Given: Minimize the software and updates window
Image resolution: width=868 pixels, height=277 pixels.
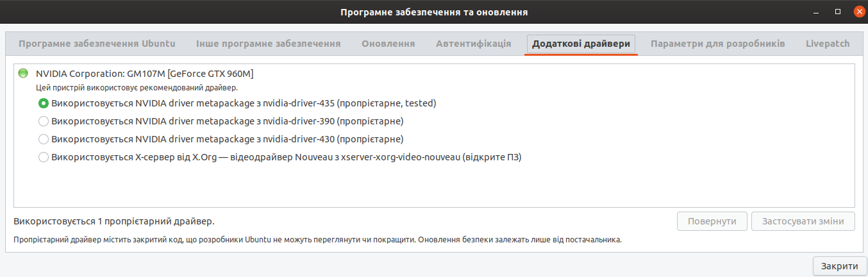Looking at the screenshot, I should coord(817,12).
